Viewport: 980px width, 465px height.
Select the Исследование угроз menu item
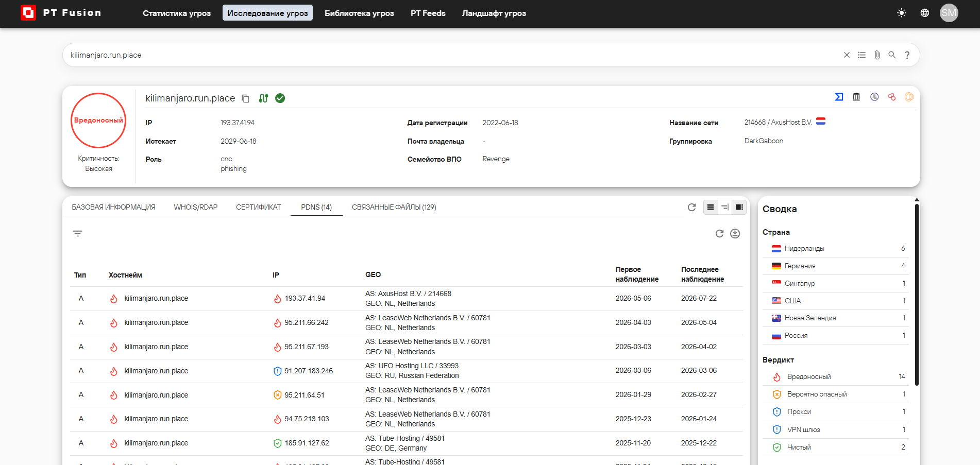tap(267, 13)
